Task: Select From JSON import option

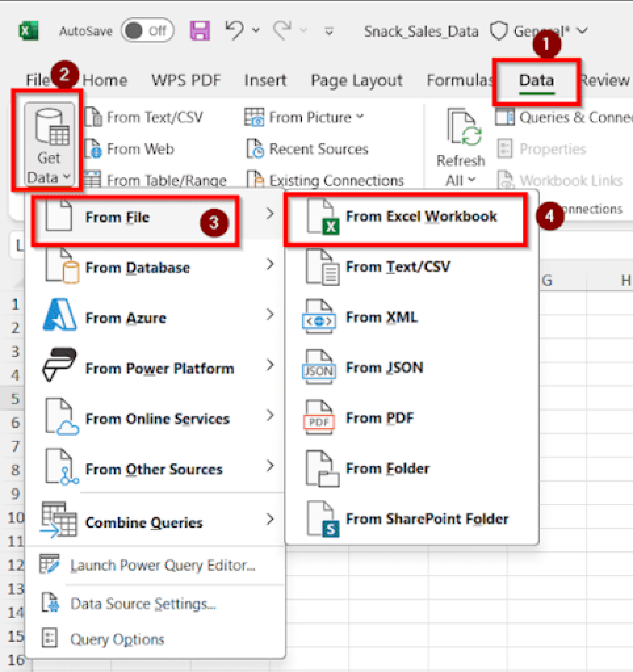Action: pos(384,367)
